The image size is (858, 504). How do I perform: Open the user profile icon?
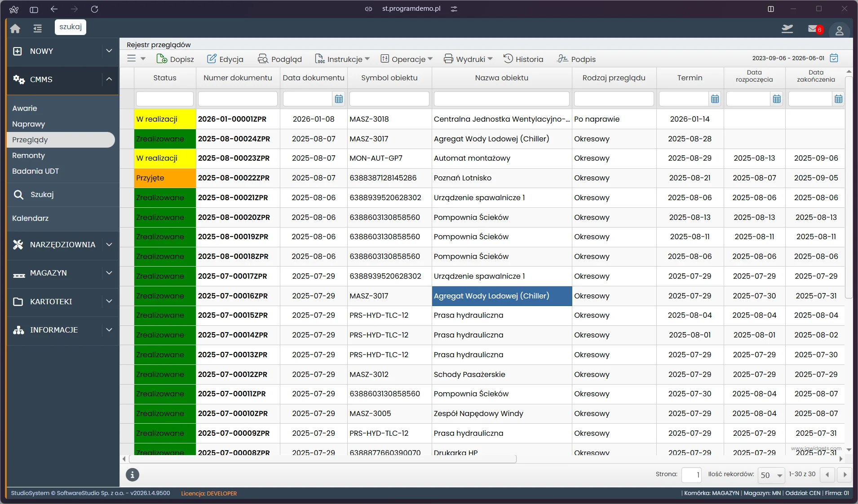(x=839, y=30)
